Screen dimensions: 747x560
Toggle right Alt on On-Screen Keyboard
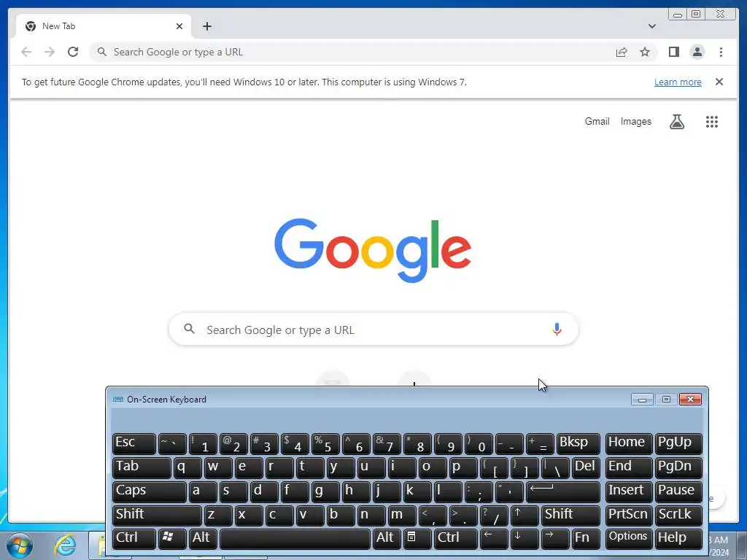[x=386, y=539]
